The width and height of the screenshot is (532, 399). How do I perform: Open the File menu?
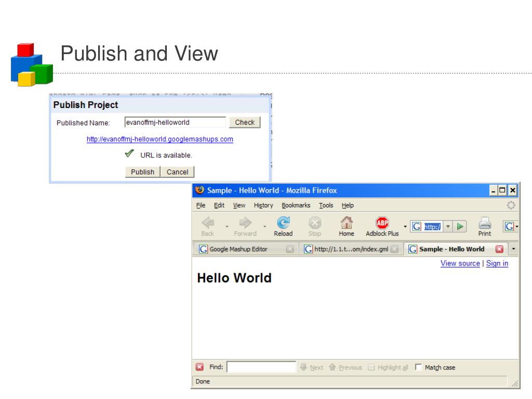[x=201, y=205]
